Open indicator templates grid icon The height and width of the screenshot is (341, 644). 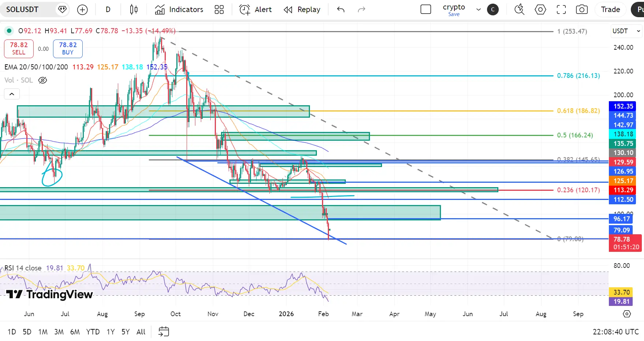219,10
